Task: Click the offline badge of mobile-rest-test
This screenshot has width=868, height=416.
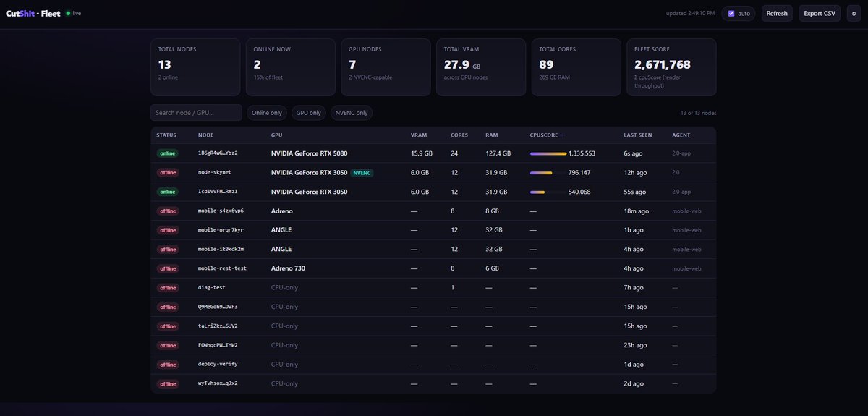Action: [x=168, y=268]
